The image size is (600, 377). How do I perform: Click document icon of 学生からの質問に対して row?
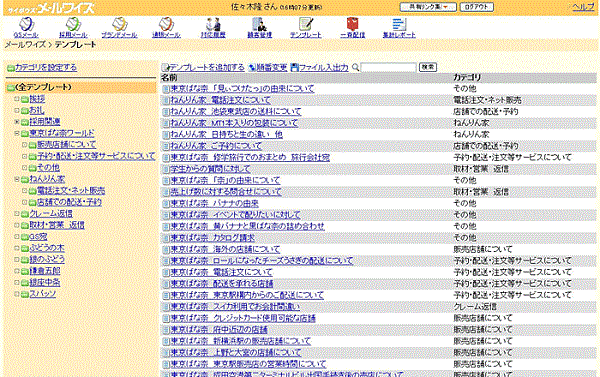[166, 169]
